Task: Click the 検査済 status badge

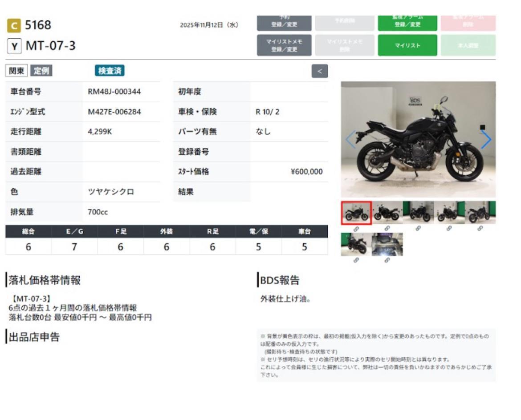Action: tap(110, 71)
